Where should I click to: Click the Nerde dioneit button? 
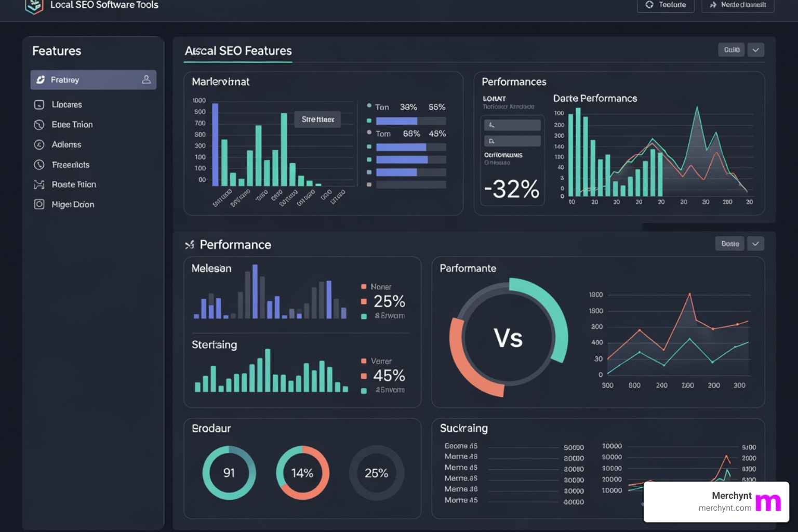(737, 5)
